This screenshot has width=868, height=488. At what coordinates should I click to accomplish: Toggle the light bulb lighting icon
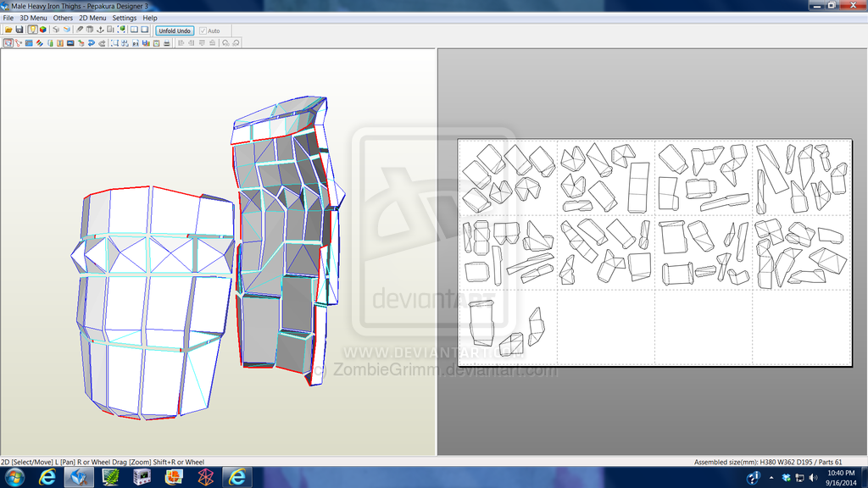click(33, 30)
